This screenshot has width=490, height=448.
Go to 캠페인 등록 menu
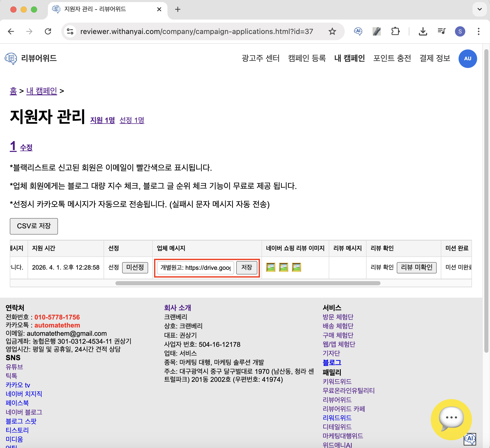[x=307, y=58]
